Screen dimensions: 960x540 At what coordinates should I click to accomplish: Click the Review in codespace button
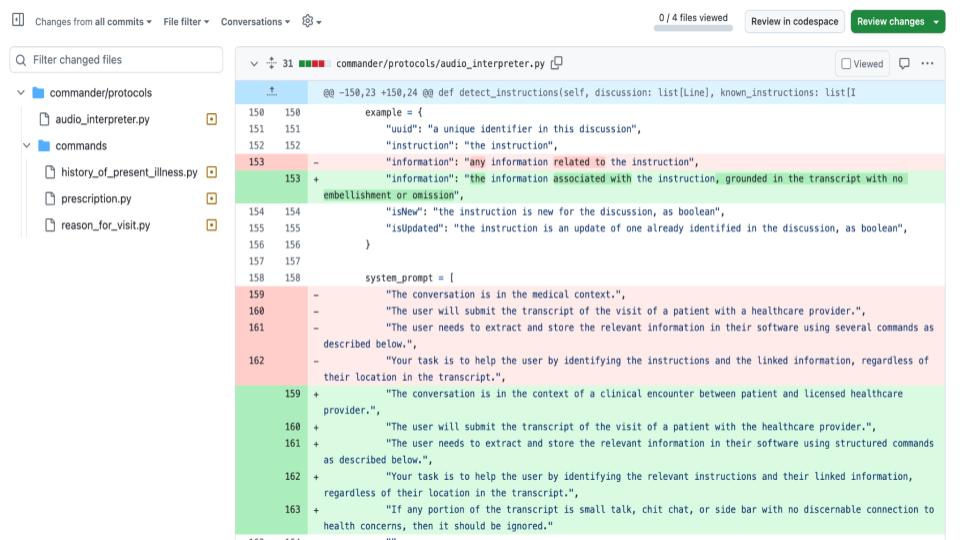tap(795, 21)
